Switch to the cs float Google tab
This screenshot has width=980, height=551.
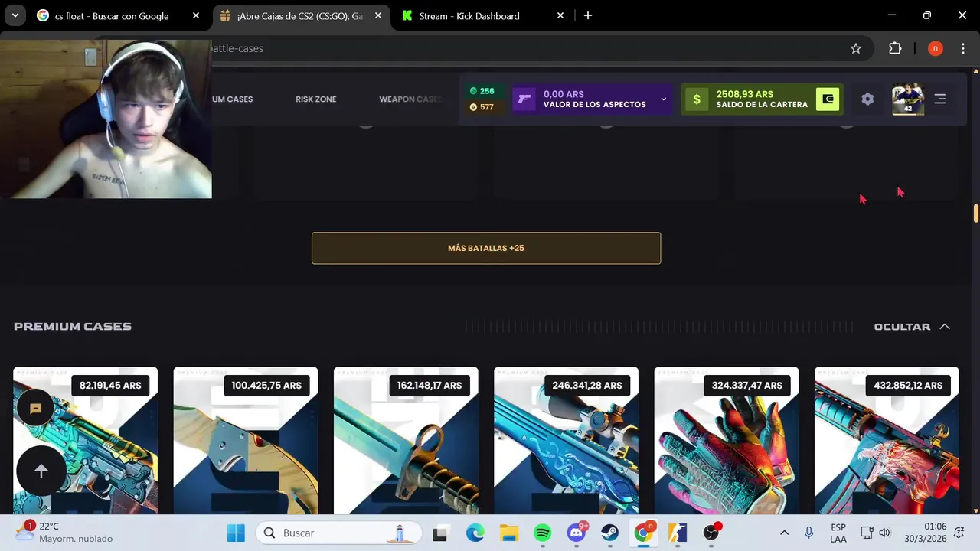pos(111,15)
